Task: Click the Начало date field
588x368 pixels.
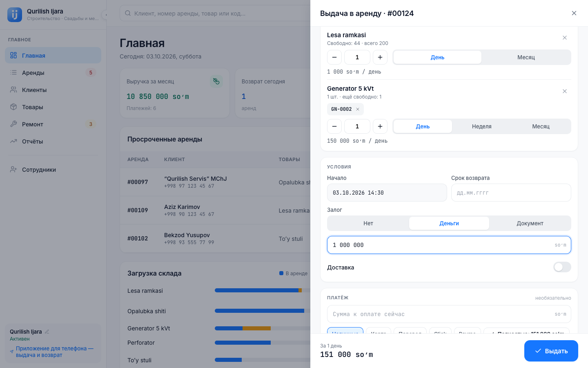Action: [x=387, y=193]
